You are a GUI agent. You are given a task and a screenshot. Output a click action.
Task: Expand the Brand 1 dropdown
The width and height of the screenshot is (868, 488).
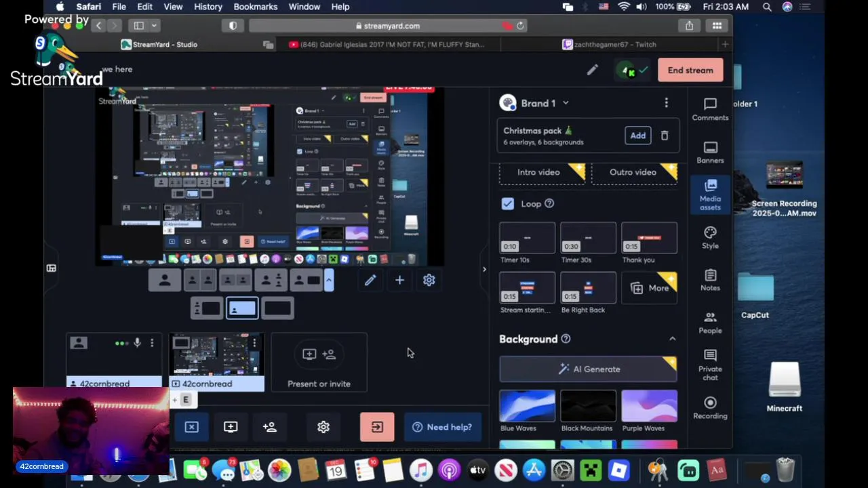pyautogui.click(x=566, y=103)
